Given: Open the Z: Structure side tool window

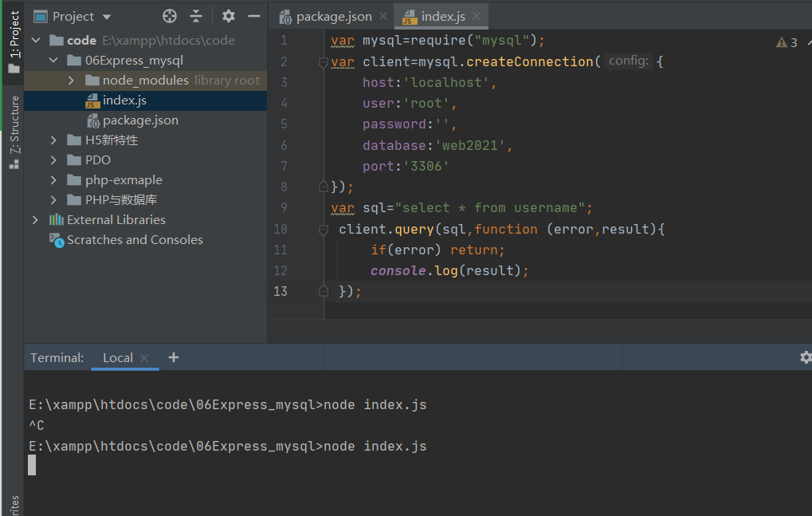Looking at the screenshot, I should pos(14,132).
